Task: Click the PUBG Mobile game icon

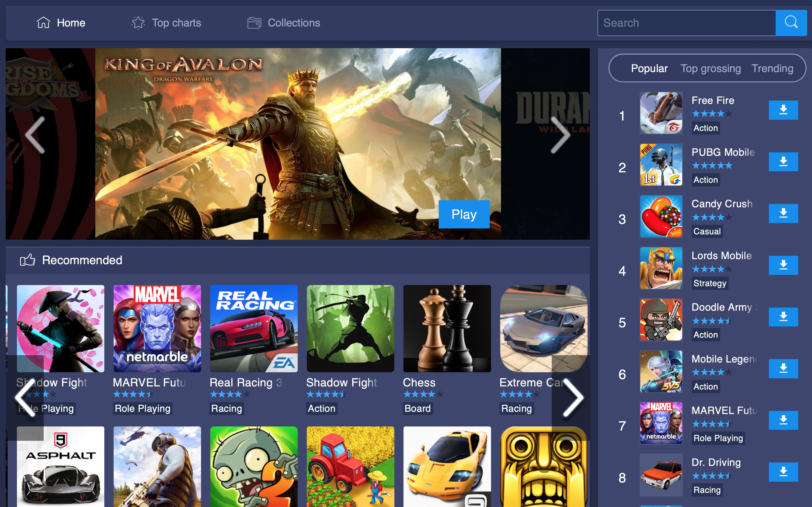Action: [x=660, y=165]
